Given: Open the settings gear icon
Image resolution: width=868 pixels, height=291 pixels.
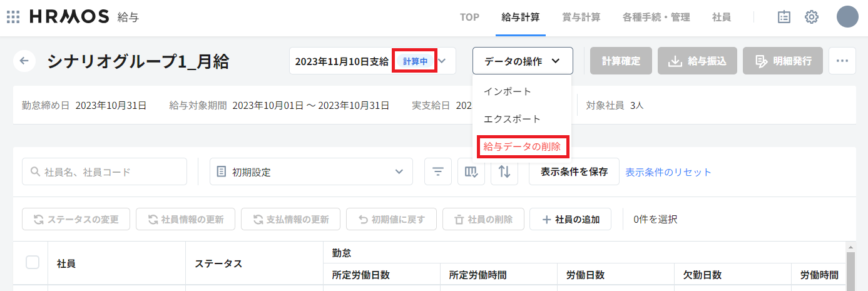Looking at the screenshot, I should (x=812, y=17).
